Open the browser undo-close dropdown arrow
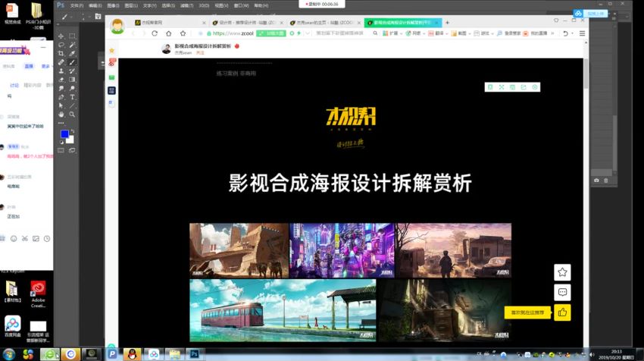Image resolution: width=644 pixels, height=361 pixels. click(572, 33)
